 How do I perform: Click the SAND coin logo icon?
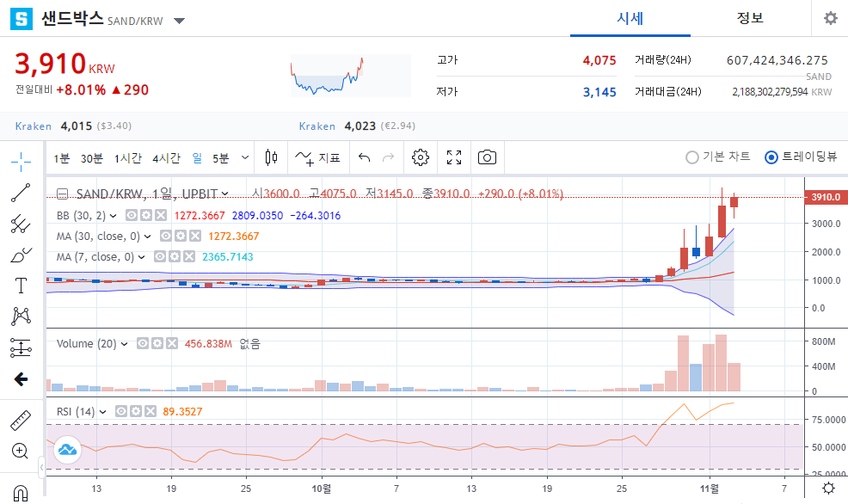point(22,19)
